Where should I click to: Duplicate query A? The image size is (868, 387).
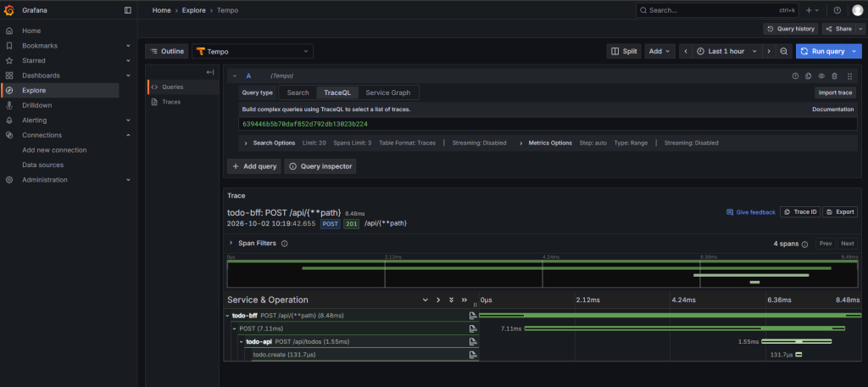[808, 76]
